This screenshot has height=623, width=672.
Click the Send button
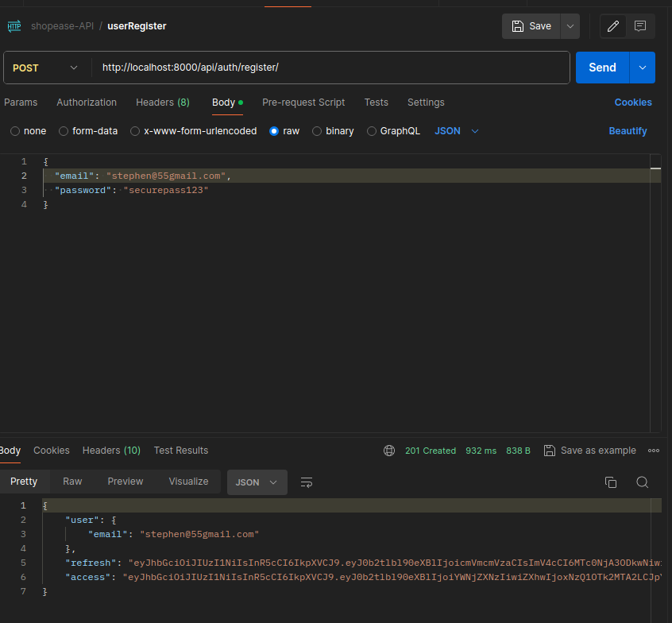pos(603,68)
